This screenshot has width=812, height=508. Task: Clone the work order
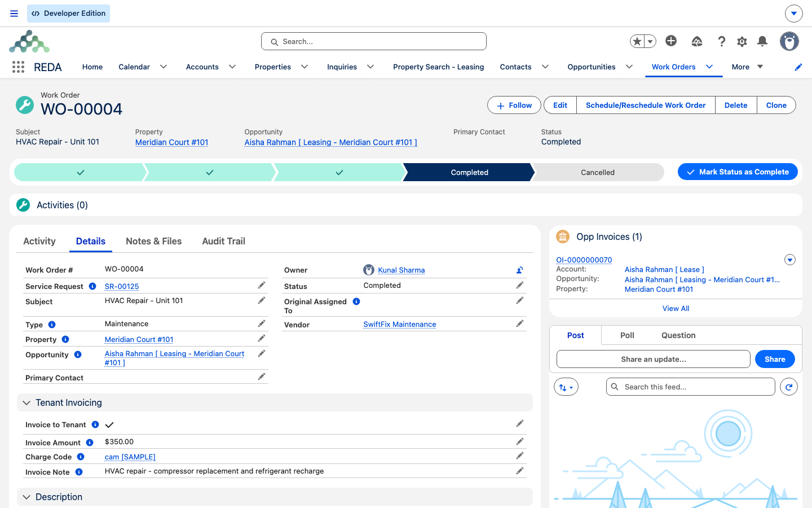[x=776, y=106]
